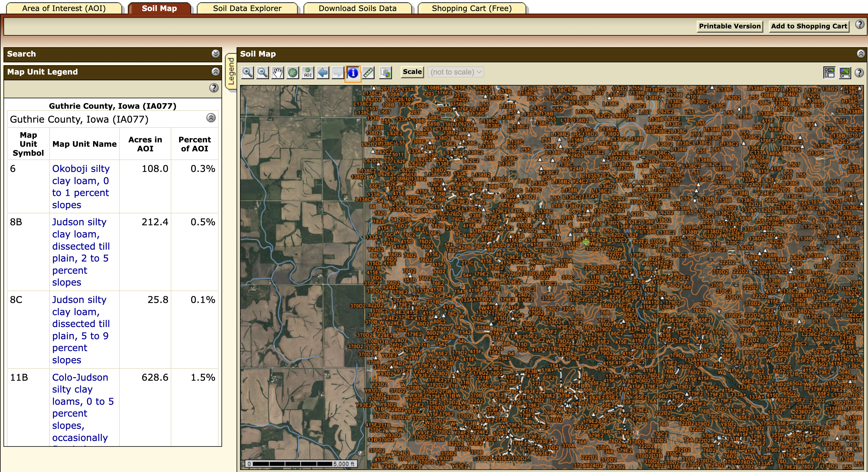Image resolution: width=868 pixels, height=472 pixels.
Task: Collapse the Search panel
Action: point(214,54)
